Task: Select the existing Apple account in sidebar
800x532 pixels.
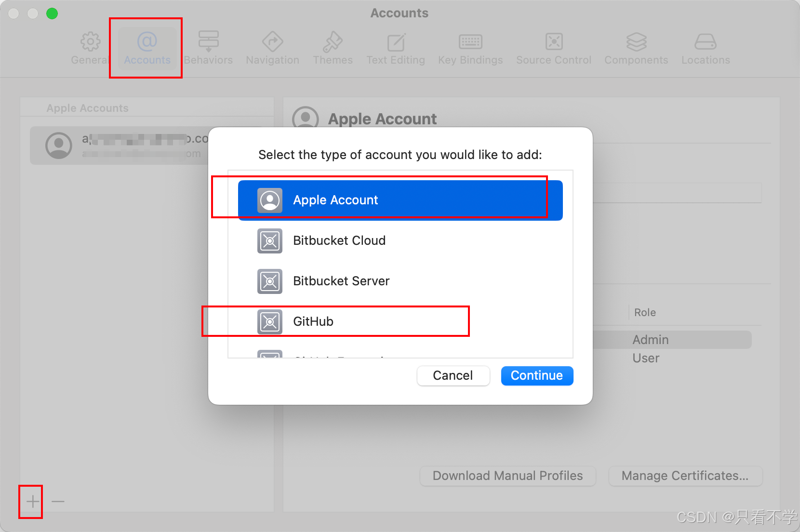Action: (119, 146)
